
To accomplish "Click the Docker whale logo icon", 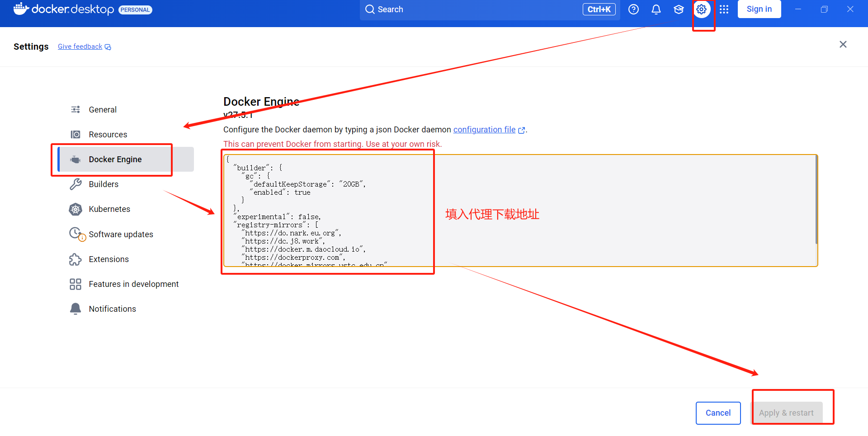I will (x=21, y=9).
